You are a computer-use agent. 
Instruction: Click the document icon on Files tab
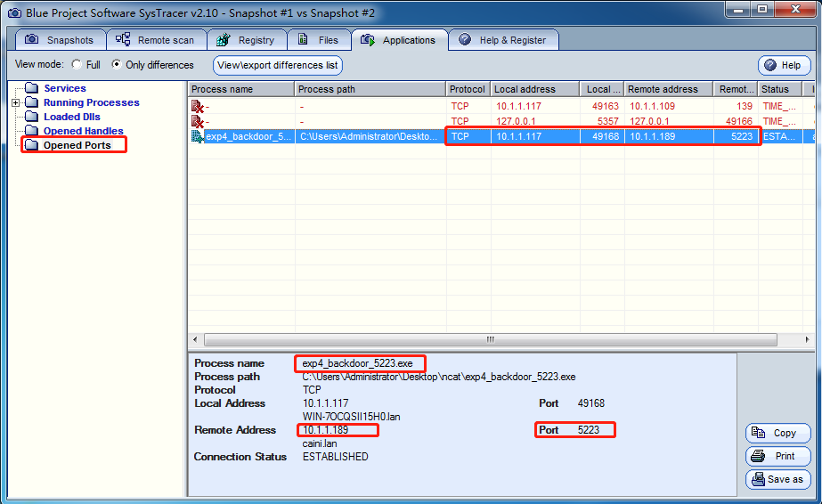point(303,39)
